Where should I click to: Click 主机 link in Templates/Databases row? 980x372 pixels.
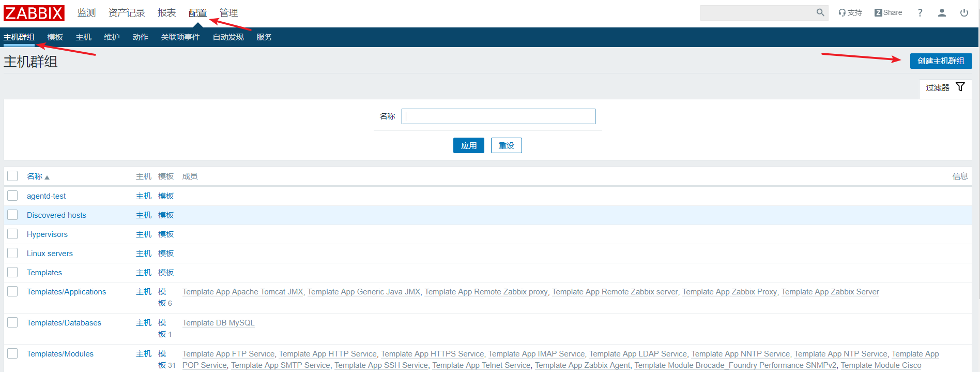pos(144,323)
